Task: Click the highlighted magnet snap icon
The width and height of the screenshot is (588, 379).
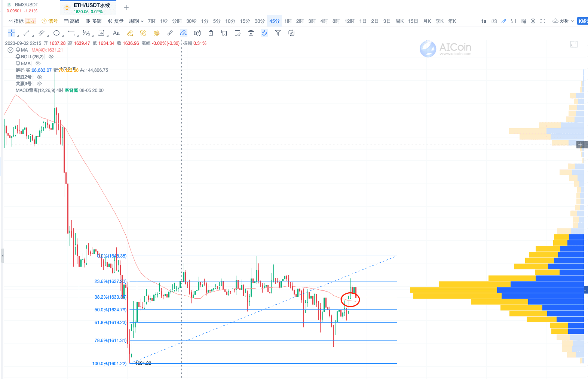Action: tap(264, 33)
